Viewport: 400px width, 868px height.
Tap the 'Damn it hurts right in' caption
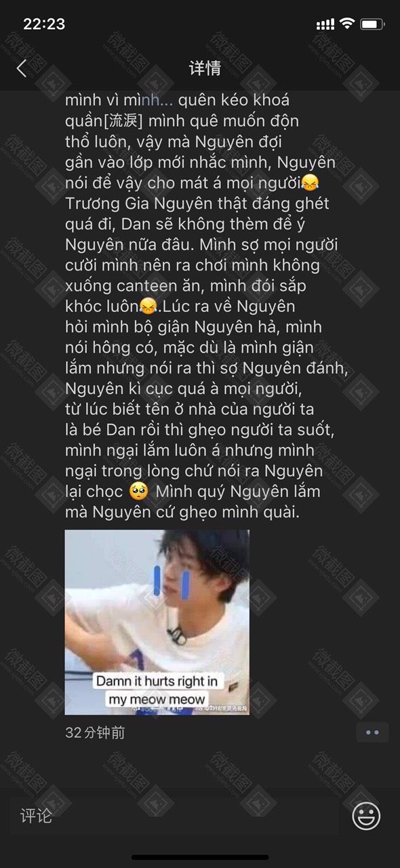point(157,680)
